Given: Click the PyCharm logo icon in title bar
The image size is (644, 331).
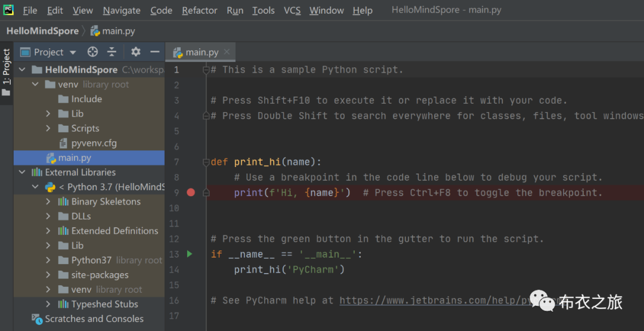Looking at the screenshot, I should tap(8, 10).
